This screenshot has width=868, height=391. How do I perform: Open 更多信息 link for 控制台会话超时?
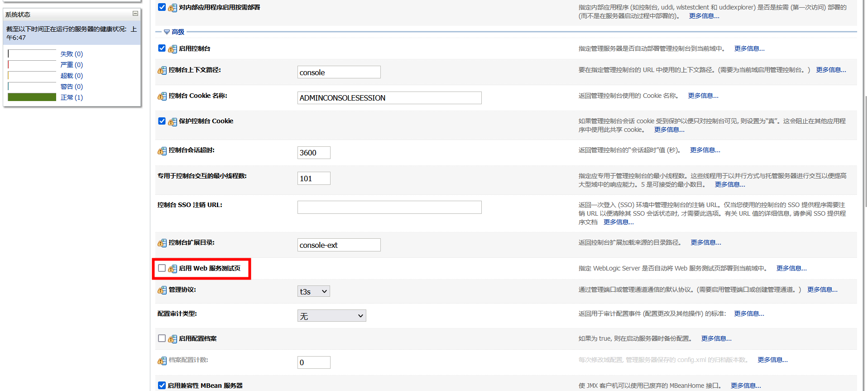click(705, 150)
